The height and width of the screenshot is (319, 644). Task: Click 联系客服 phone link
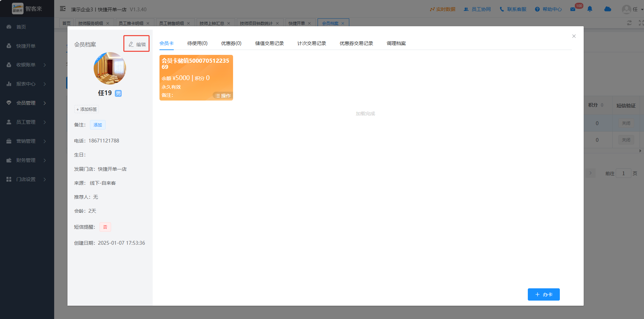(x=513, y=9)
